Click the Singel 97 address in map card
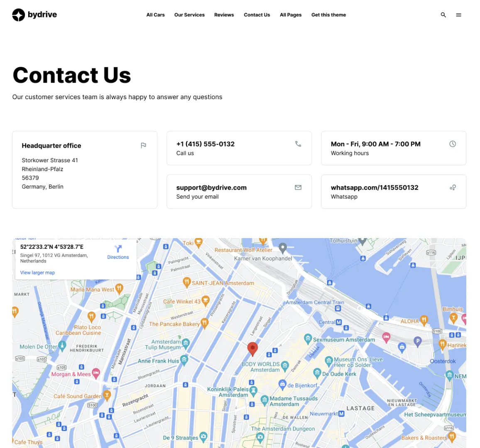The height and width of the screenshot is (448, 480). click(x=54, y=258)
